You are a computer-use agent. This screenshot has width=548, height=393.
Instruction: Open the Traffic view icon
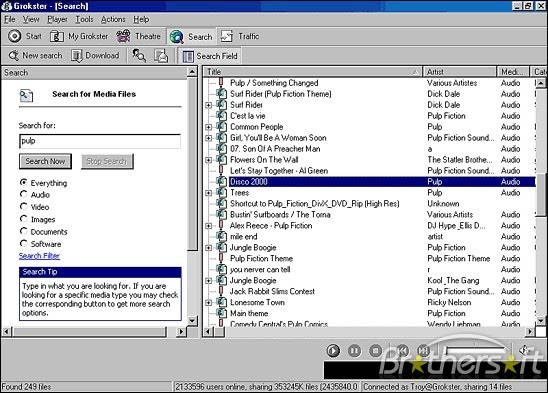pos(226,36)
